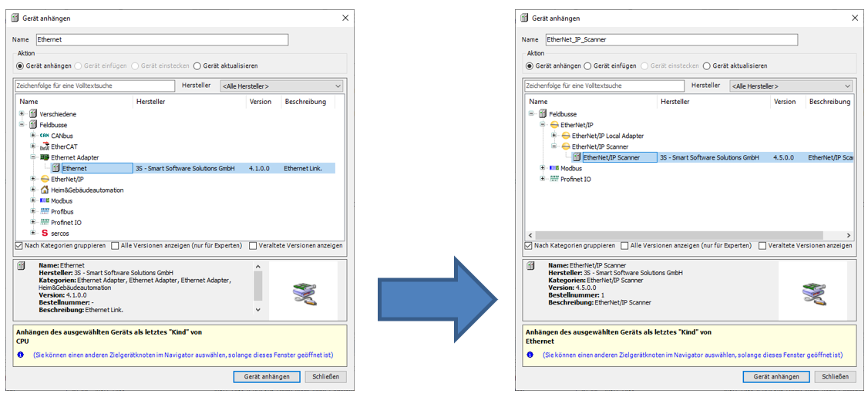Collapse the EtherNet/IP Scanner folder node
The image size is (868, 397).
[554, 146]
